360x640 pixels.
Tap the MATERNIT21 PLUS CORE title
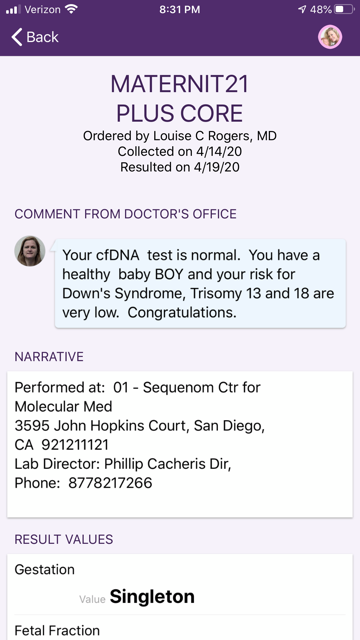point(180,99)
